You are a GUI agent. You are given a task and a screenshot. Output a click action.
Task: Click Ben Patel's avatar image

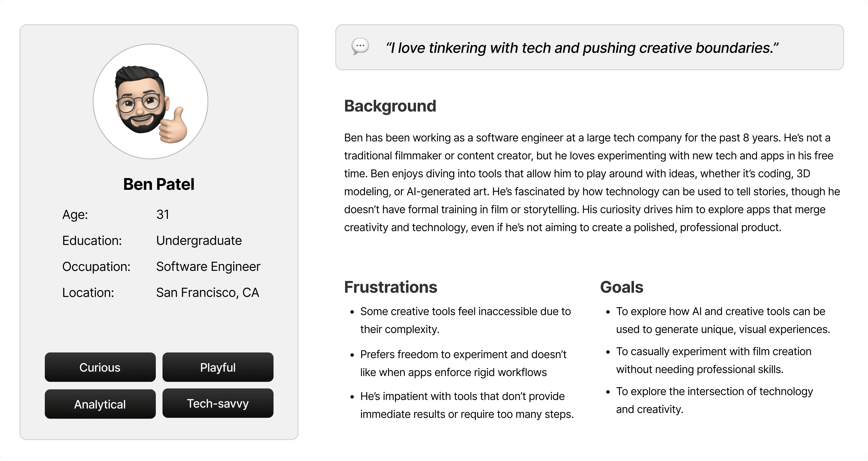[151, 101]
